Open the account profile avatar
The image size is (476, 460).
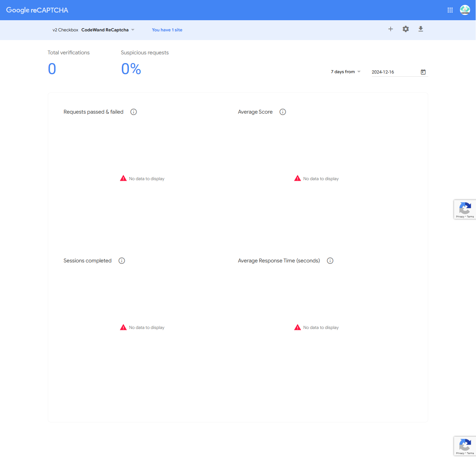465,10
